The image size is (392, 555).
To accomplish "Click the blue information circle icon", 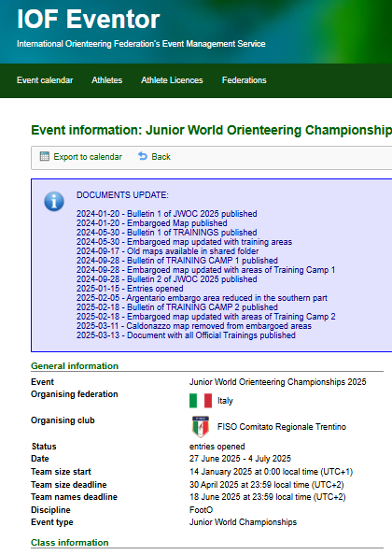I will click(x=54, y=202).
